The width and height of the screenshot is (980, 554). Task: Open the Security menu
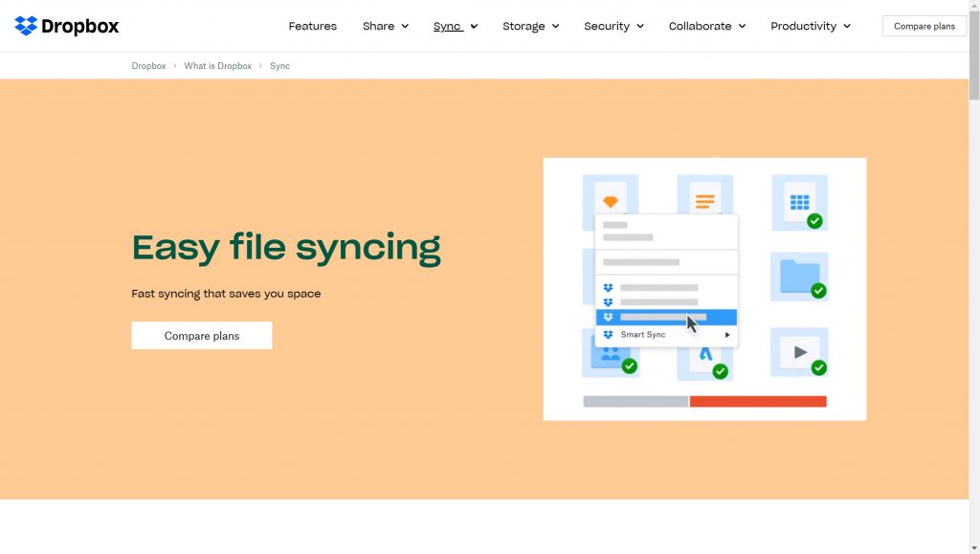click(x=606, y=26)
